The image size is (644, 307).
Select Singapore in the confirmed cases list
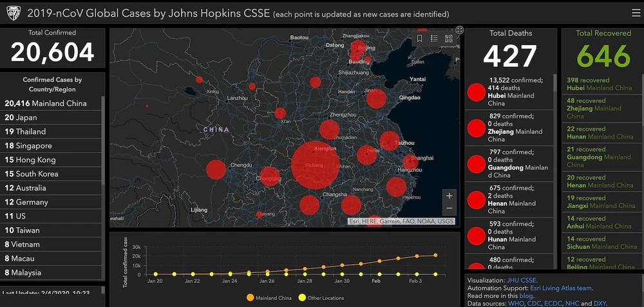coord(28,145)
